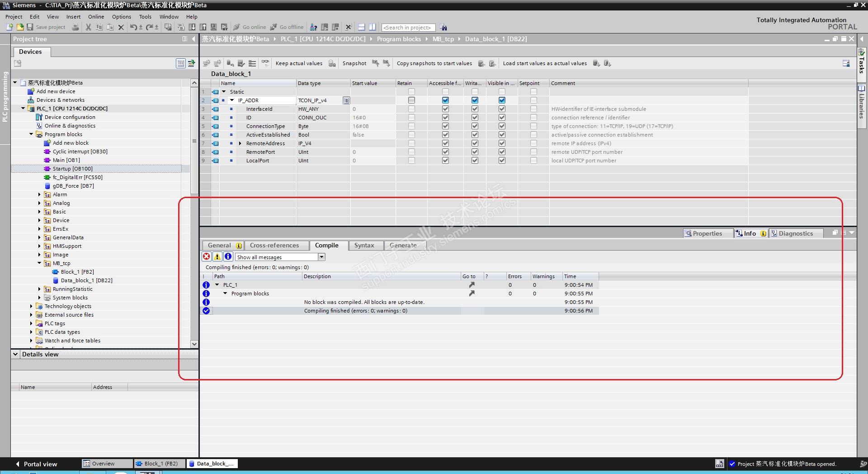
Task: Select Data_block_1 [DB22] in project tree
Action: 87,280
